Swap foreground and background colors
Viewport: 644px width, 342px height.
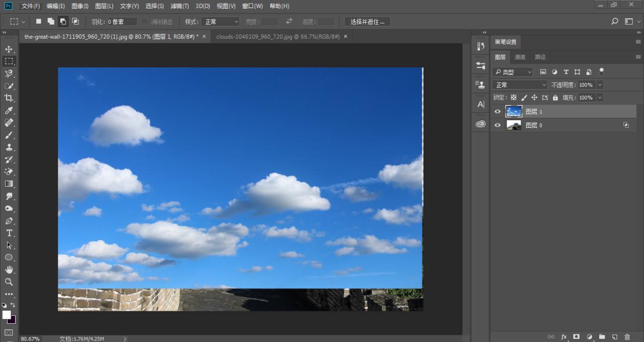[13, 305]
